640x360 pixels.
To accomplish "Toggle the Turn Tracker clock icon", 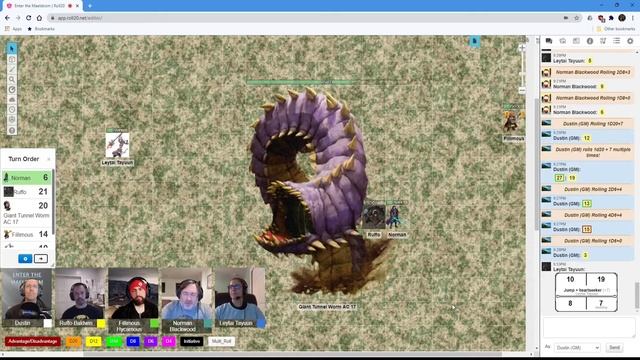I will tap(12, 109).
